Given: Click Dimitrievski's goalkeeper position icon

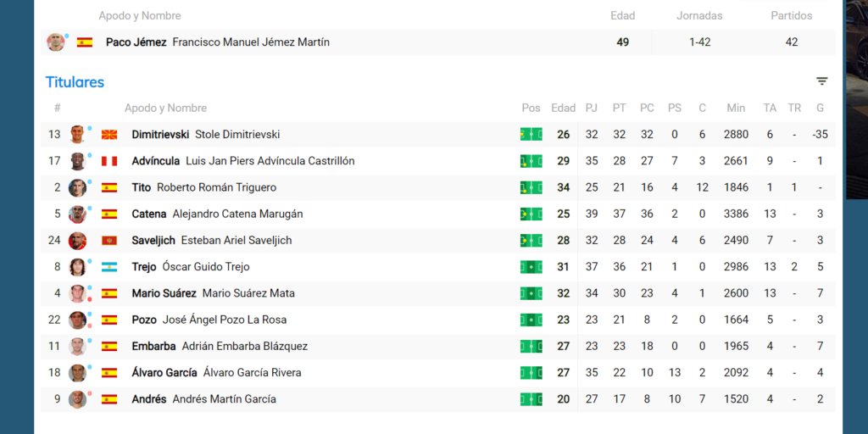Looking at the screenshot, I should (x=531, y=134).
